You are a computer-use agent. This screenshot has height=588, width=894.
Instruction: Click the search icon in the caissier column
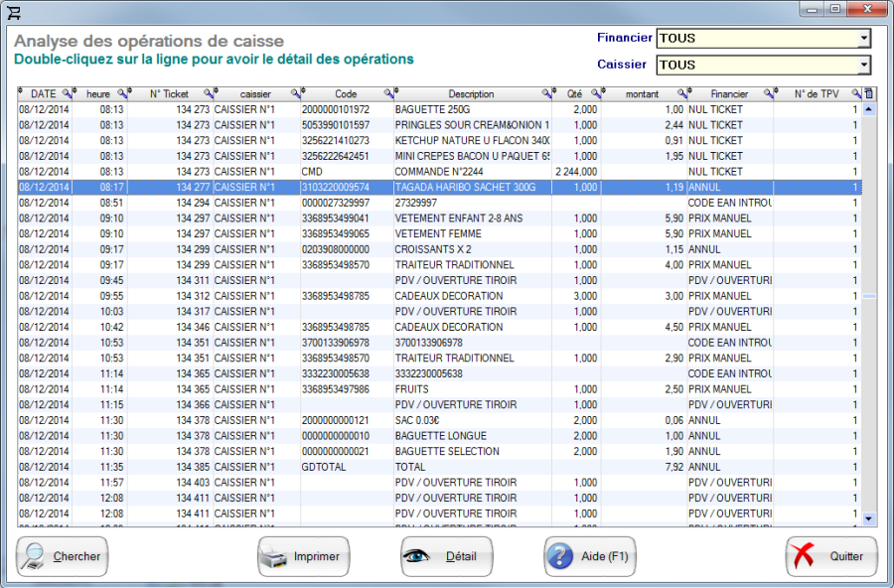[297, 92]
